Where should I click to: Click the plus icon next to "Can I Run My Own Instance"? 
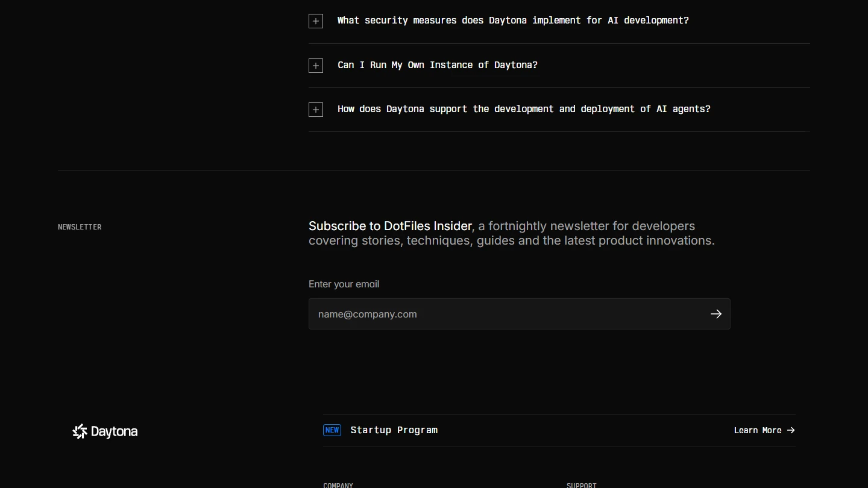(316, 66)
